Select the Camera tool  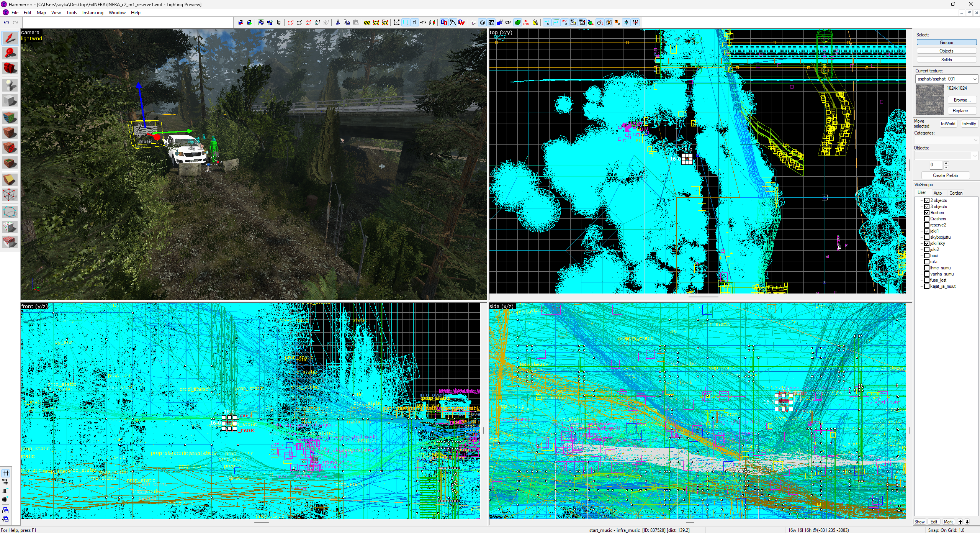coord(10,69)
